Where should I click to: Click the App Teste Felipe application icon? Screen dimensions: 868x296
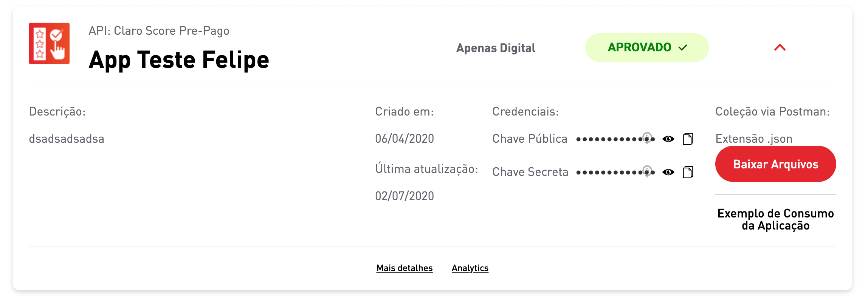pos(50,44)
